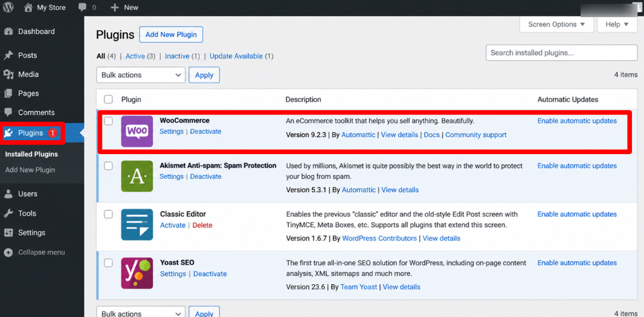Filter by Inactive plugins
Viewport: 644px width, 317px height.
(177, 56)
